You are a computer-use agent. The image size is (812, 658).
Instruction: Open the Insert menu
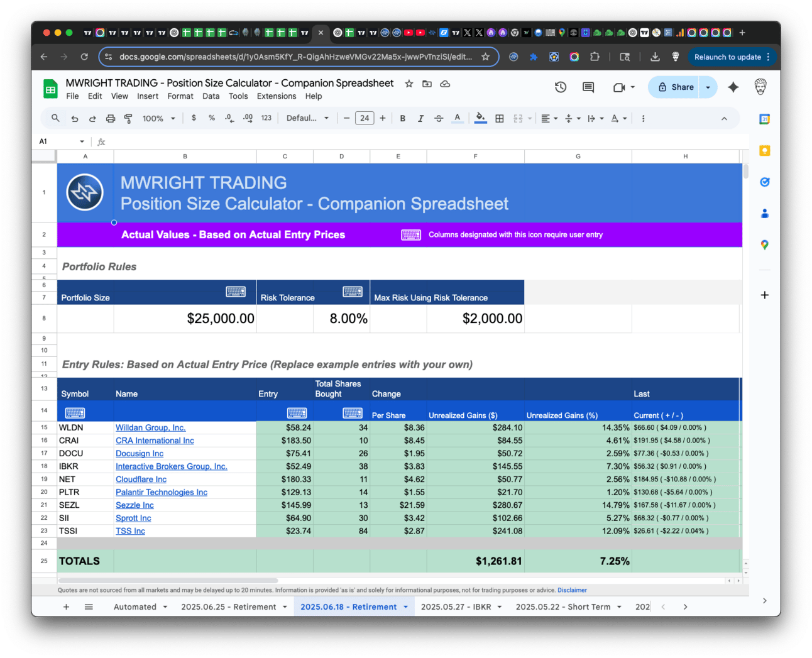[x=148, y=96]
